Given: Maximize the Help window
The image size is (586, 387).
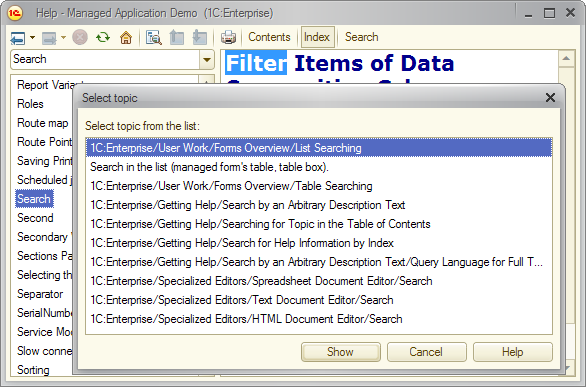Looking at the screenshot, I should [549, 13].
